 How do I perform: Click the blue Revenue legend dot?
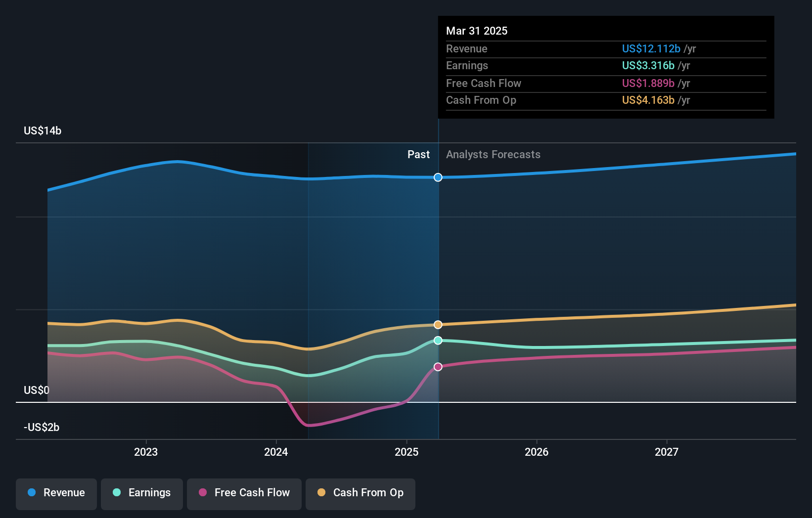point(31,493)
